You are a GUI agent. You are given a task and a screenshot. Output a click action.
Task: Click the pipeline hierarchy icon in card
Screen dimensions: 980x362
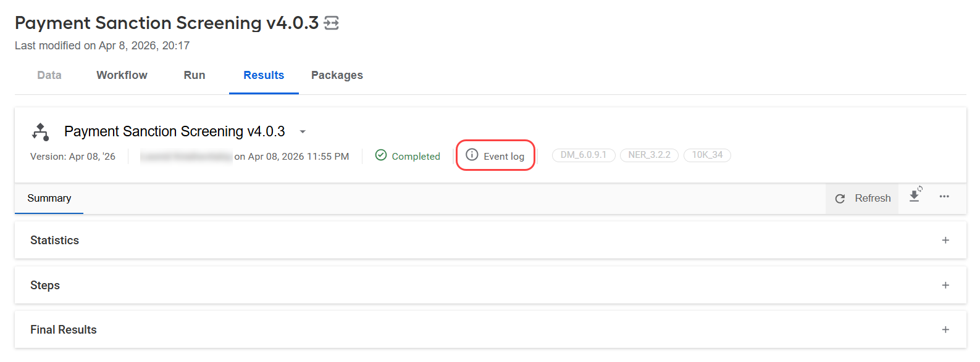coord(41,131)
